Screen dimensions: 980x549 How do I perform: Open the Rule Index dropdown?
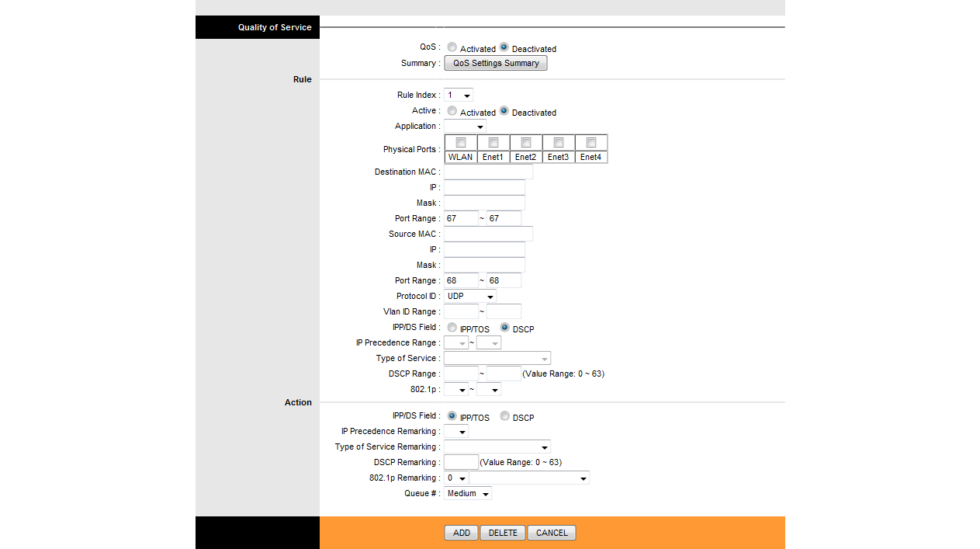click(x=459, y=95)
